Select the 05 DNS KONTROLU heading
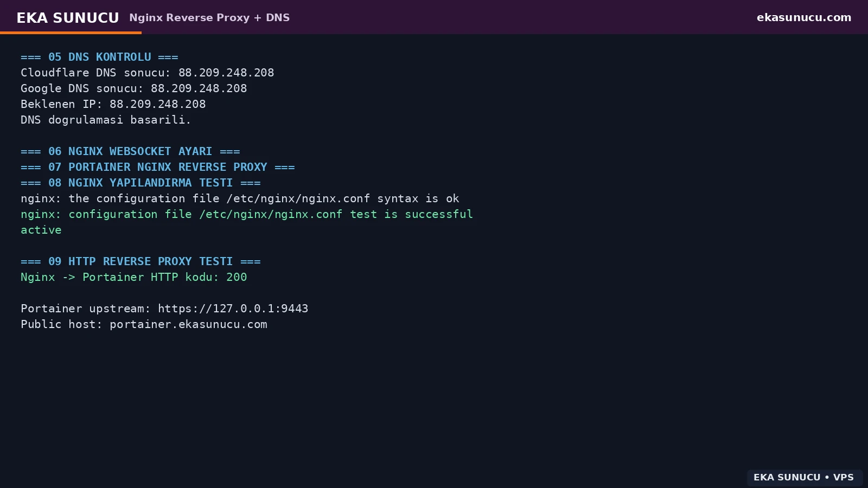868x488 pixels. [x=99, y=57]
